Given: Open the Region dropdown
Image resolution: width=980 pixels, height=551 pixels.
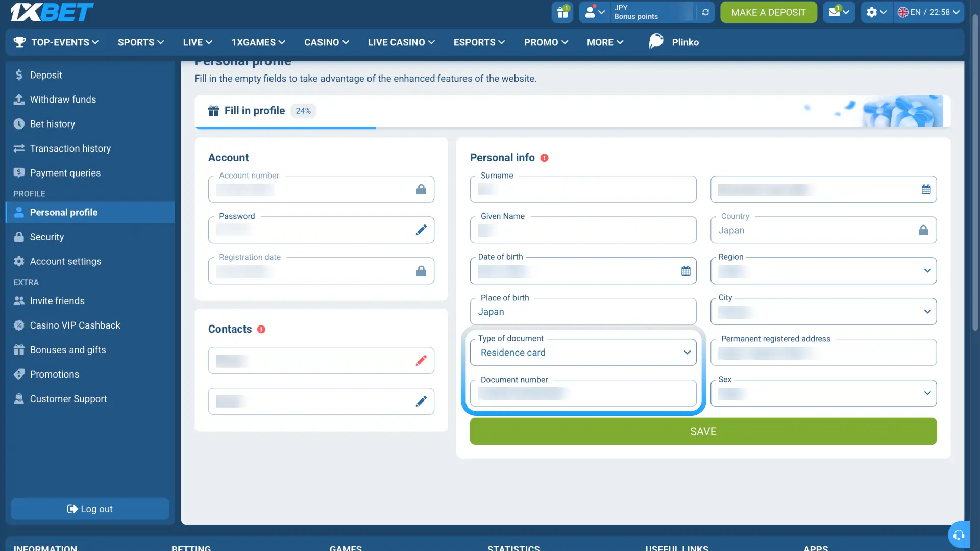Looking at the screenshot, I should coord(823,271).
